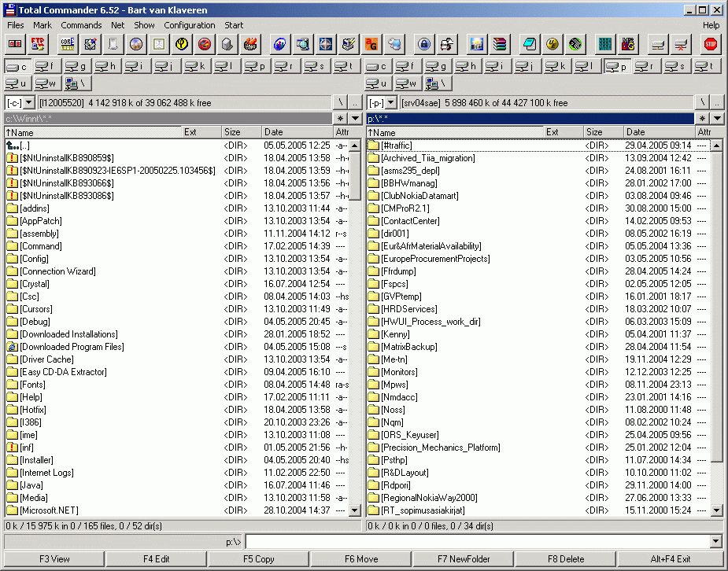Switch right panel to drive k
The height and width of the screenshot is (571, 728).
click(557, 66)
